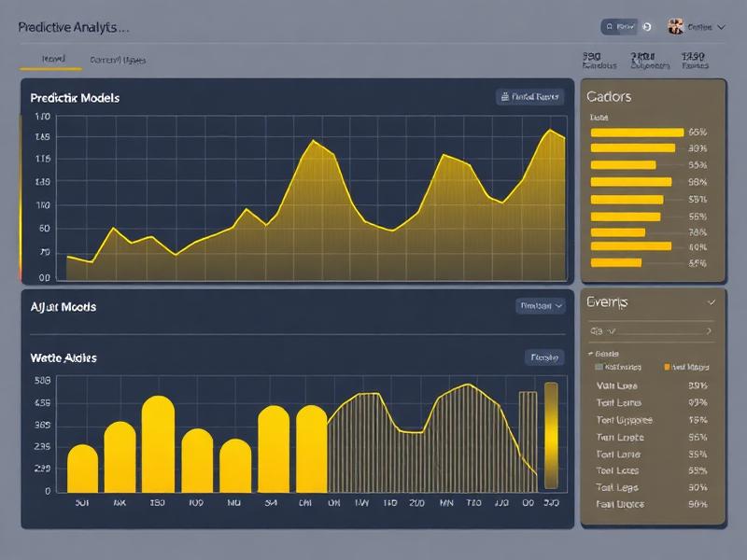Click the right arrow in Overview filter row
Screen dimensions: 747x560
point(709,330)
